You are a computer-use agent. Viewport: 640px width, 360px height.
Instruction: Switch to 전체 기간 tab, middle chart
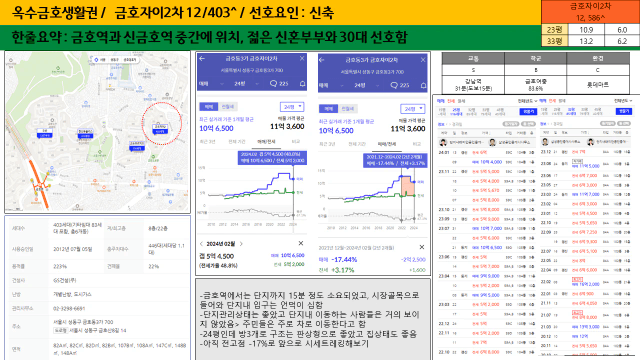pyautogui.click(x=357, y=144)
